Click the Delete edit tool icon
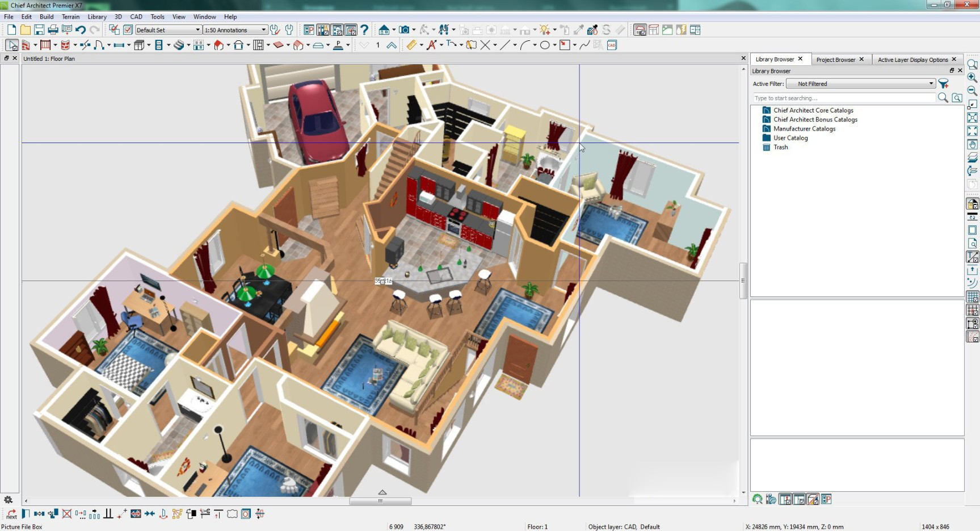 66,514
